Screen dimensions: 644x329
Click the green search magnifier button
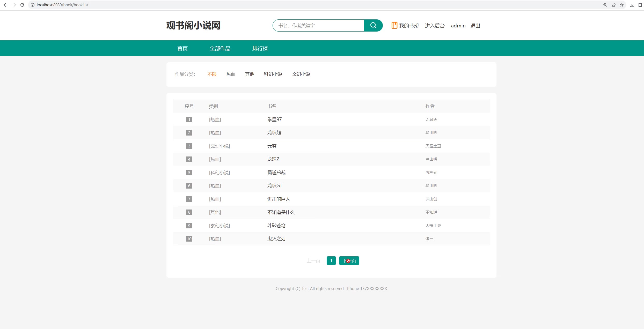(x=373, y=25)
